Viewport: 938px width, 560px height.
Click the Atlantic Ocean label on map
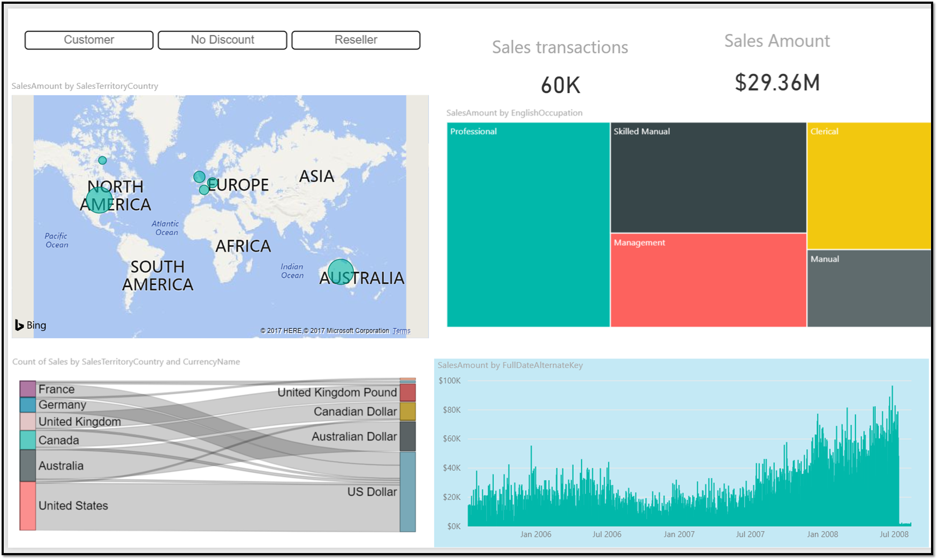click(165, 228)
